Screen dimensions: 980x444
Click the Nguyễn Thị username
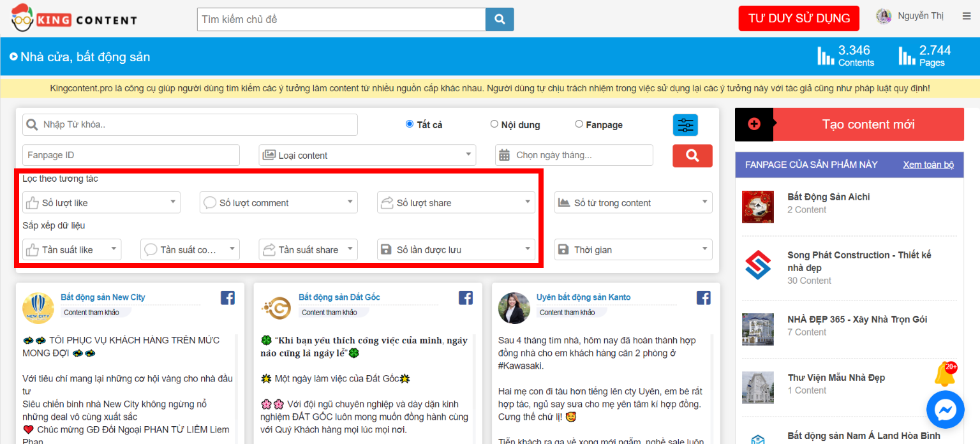click(921, 16)
